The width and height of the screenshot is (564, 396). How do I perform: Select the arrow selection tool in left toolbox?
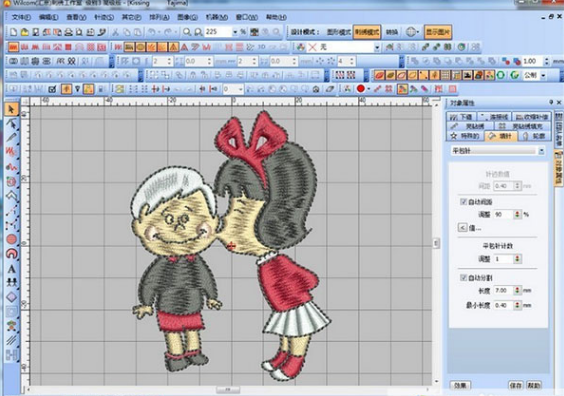(x=12, y=109)
